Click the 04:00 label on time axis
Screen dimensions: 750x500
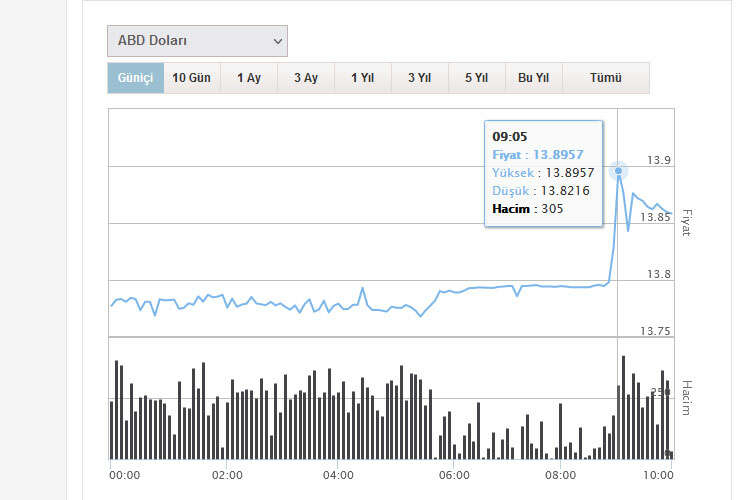point(338,475)
